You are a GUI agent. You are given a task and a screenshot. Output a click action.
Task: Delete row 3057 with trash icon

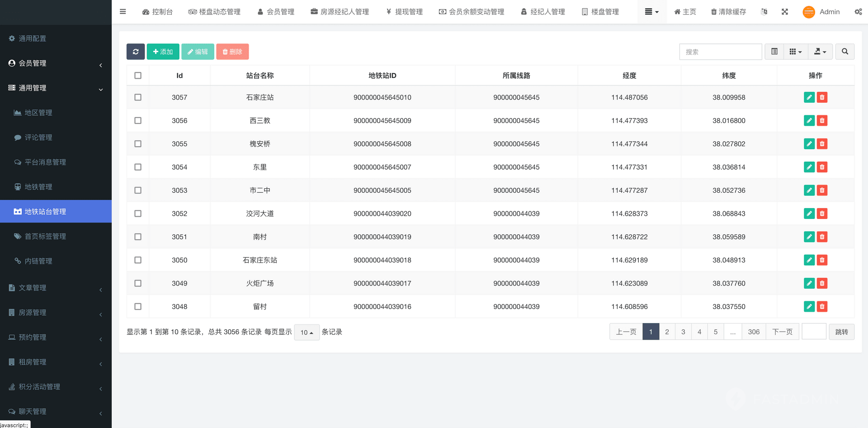[822, 97]
